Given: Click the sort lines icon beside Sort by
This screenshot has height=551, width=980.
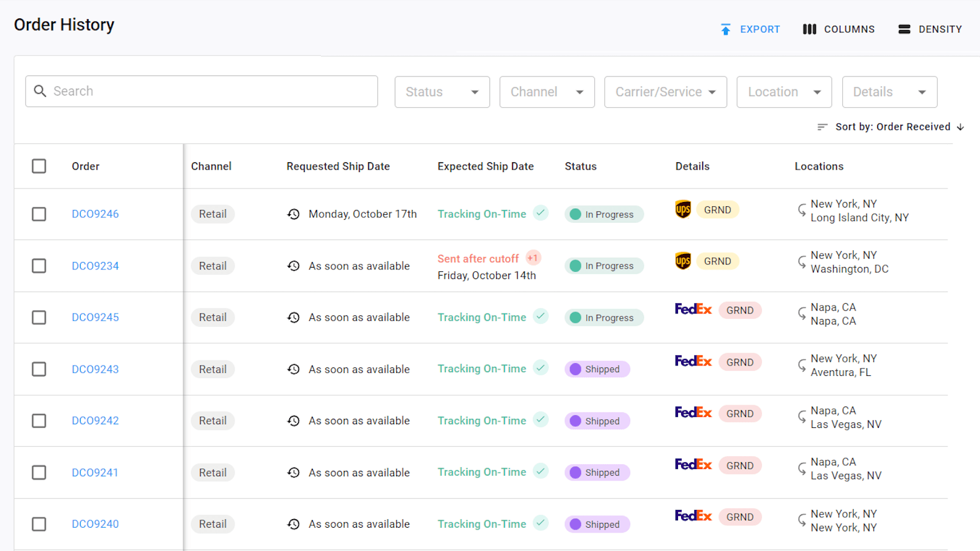Looking at the screenshot, I should (823, 127).
